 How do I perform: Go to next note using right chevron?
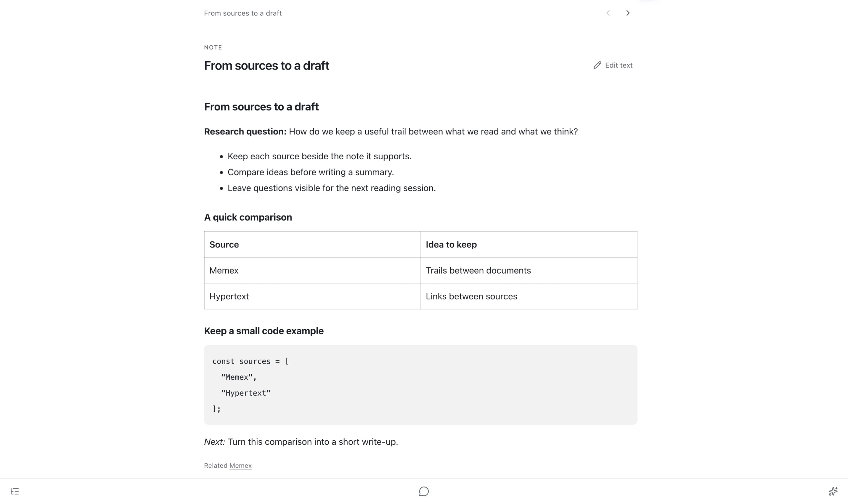[628, 13]
